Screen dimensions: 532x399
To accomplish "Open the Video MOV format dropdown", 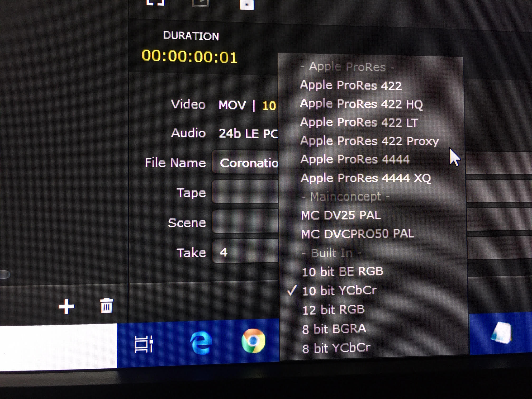I will click(247, 105).
